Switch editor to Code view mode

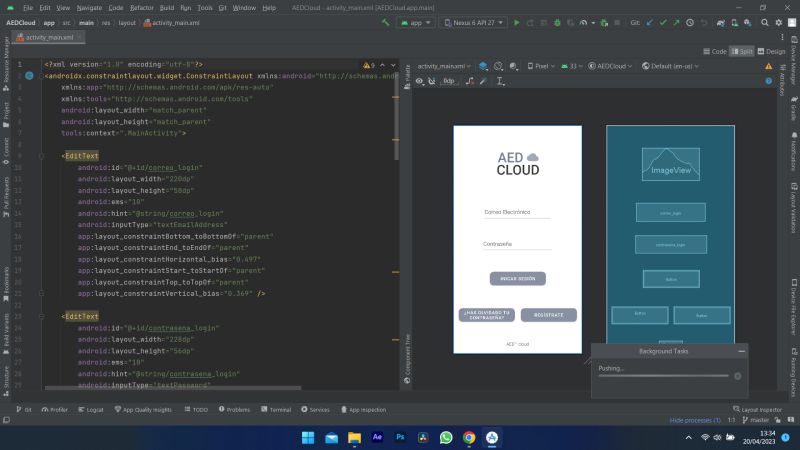point(715,52)
